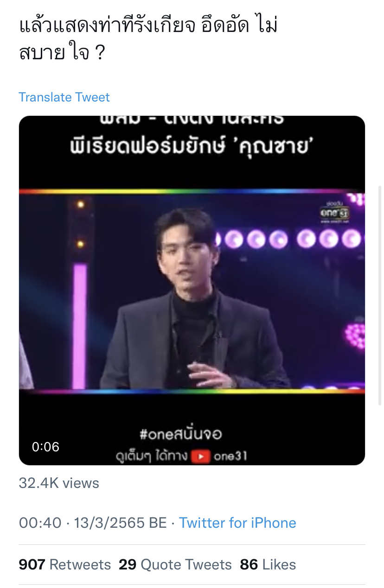
Task: Play the video of the man in black suit
Action: coord(192,291)
